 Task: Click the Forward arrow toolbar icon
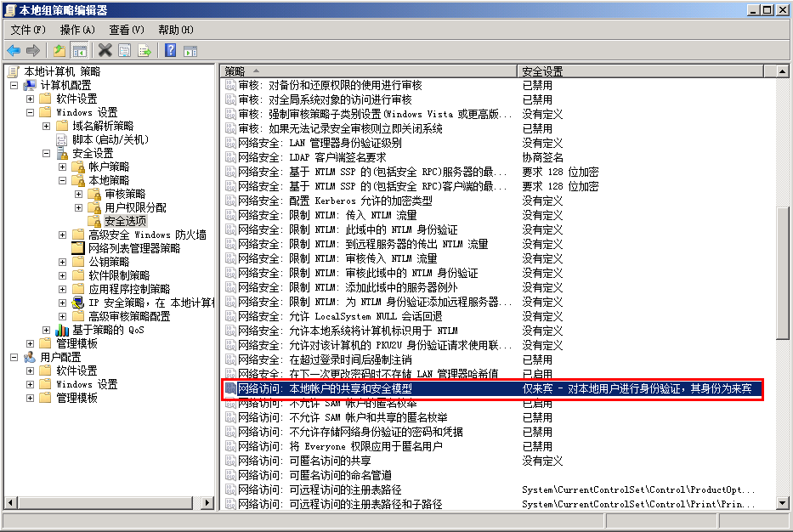pos(33,51)
